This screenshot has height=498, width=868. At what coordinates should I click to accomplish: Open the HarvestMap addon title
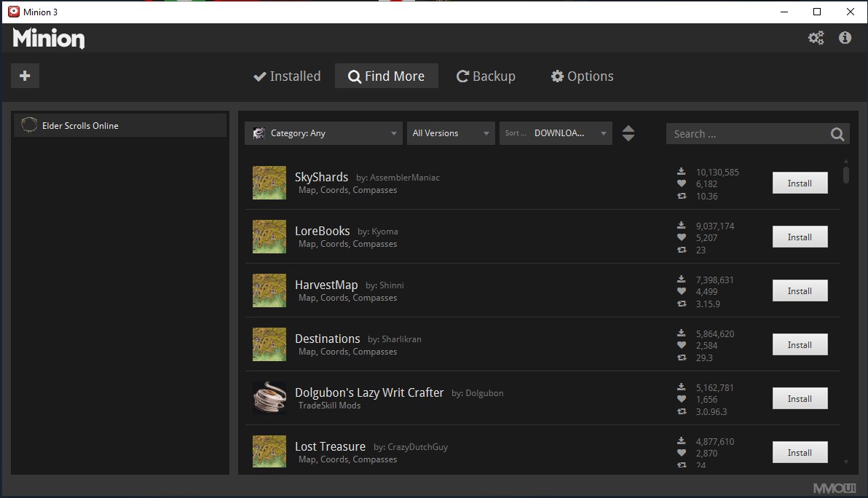point(326,285)
